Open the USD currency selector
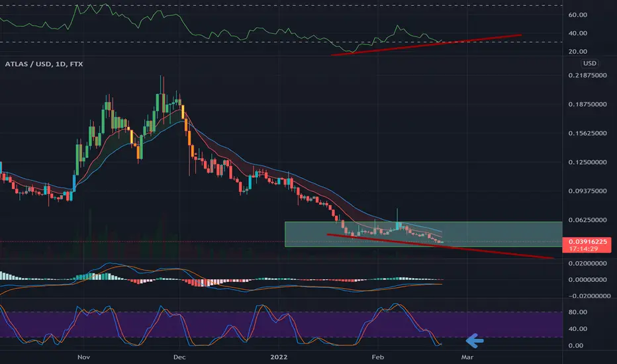 coord(589,64)
